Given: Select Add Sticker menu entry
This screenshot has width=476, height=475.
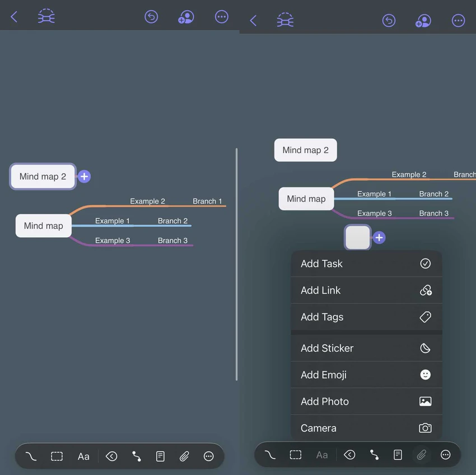Looking at the screenshot, I should [366, 348].
